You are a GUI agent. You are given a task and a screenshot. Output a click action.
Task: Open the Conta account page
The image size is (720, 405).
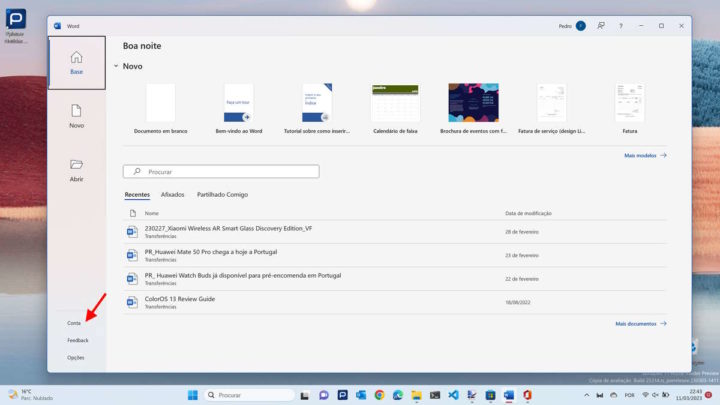(74, 323)
